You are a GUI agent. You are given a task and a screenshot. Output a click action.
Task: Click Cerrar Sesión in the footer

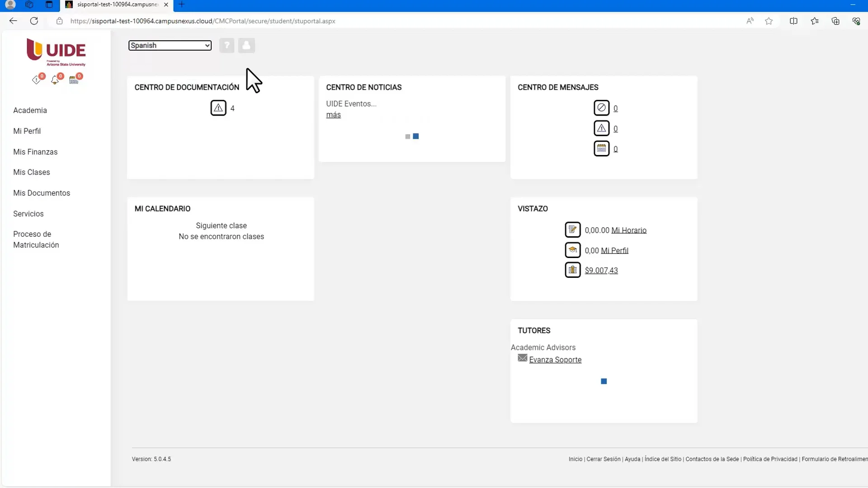pyautogui.click(x=603, y=459)
